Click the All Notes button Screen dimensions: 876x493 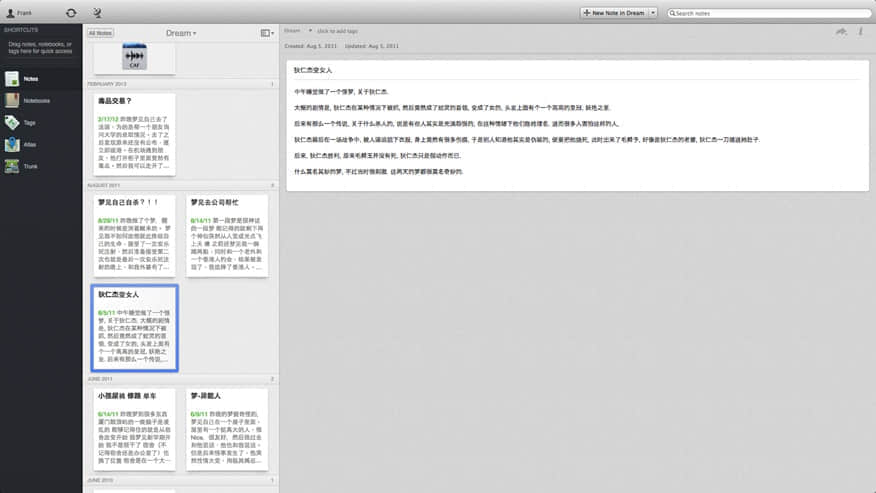(x=100, y=33)
